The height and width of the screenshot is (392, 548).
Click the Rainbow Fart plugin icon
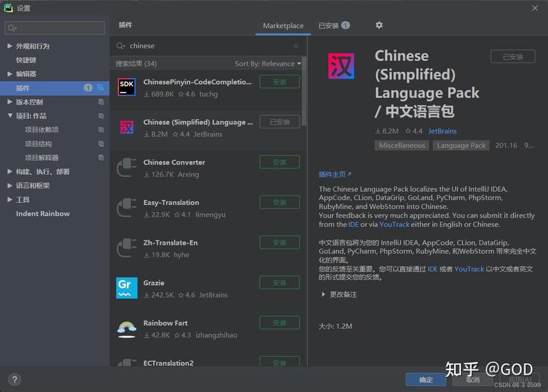[127, 329]
